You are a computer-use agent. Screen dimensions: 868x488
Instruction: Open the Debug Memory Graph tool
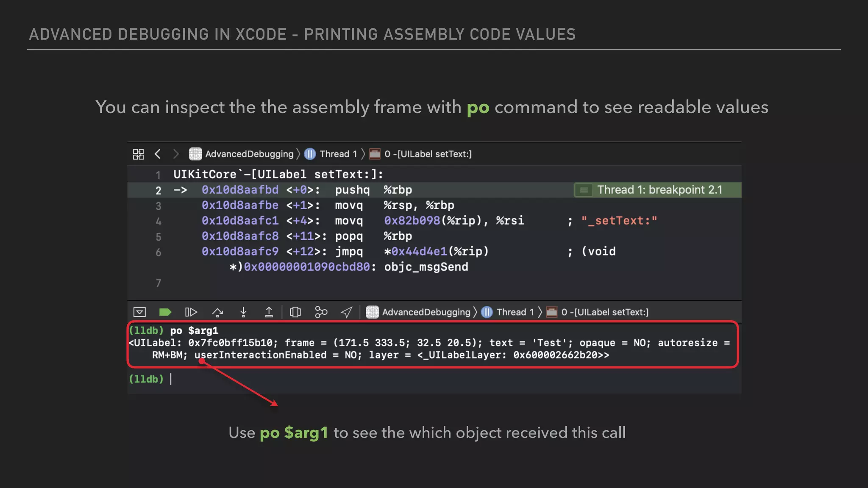pyautogui.click(x=321, y=312)
